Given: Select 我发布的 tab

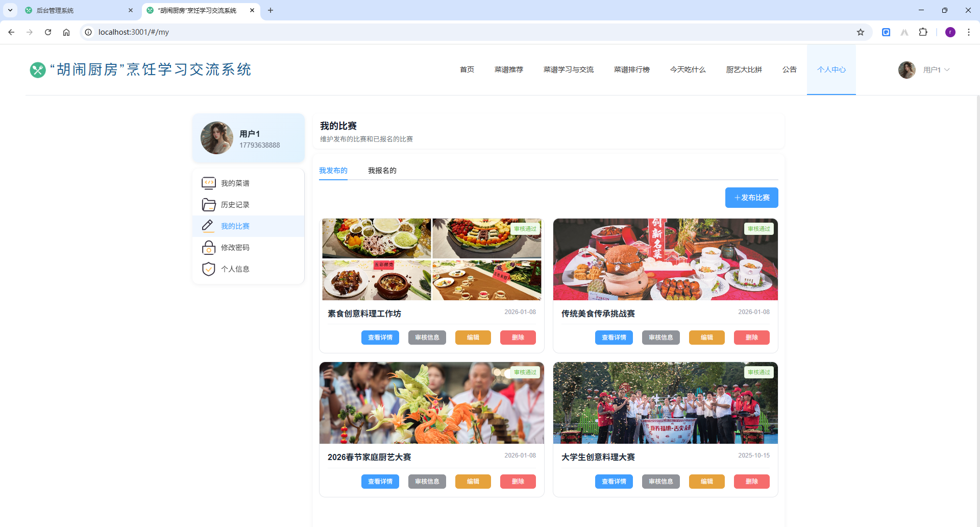Looking at the screenshot, I should click(x=333, y=171).
